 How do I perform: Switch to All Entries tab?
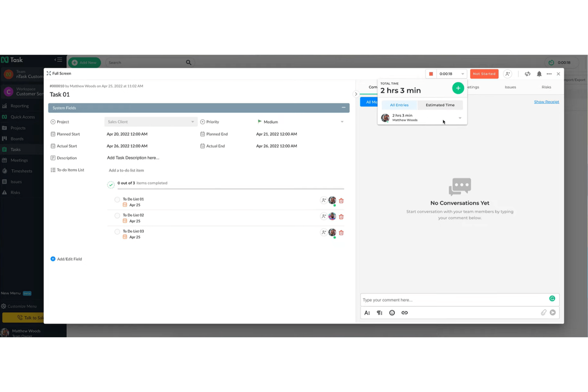[399, 105]
